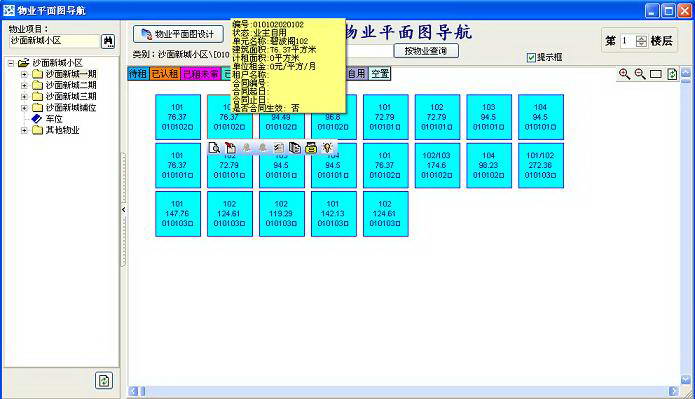Select unit with area 96.8
Image resolution: width=695 pixels, height=399 pixels.
(333, 126)
